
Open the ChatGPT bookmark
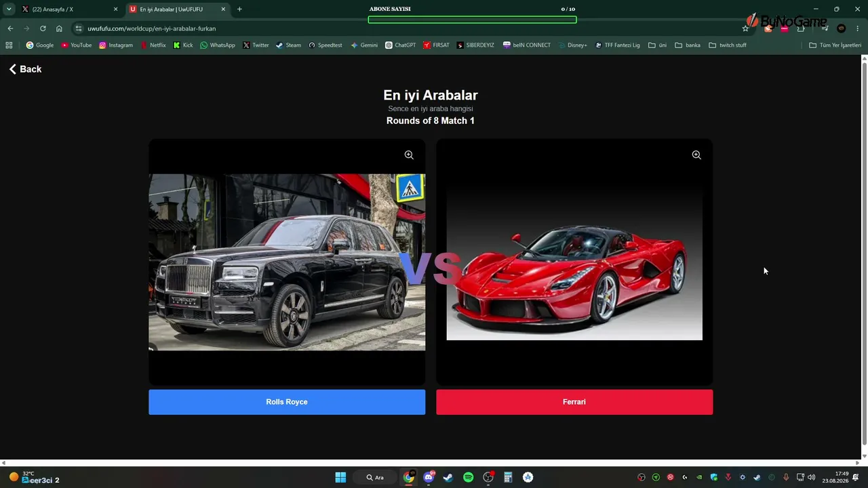click(x=401, y=45)
